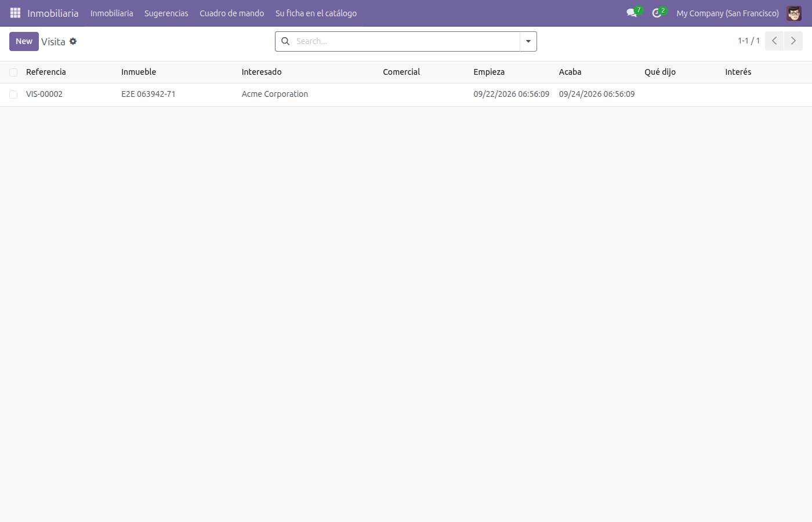Create a new Visita with New button

(x=24, y=41)
